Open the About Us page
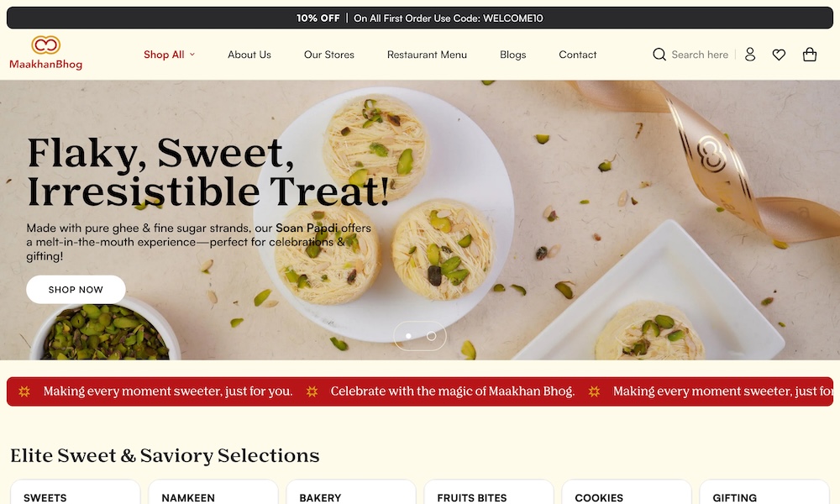Screen dimensions: 840x504 [x=249, y=55]
